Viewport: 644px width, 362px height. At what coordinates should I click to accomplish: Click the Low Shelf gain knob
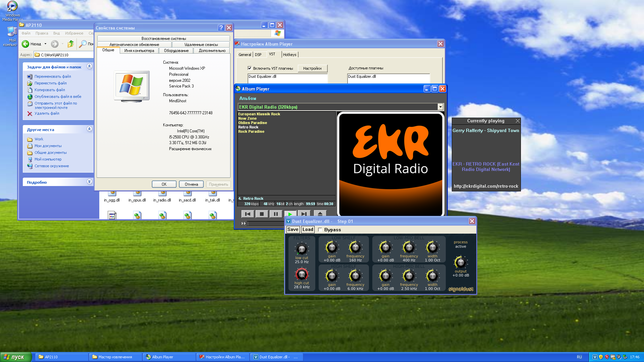coord(332,247)
